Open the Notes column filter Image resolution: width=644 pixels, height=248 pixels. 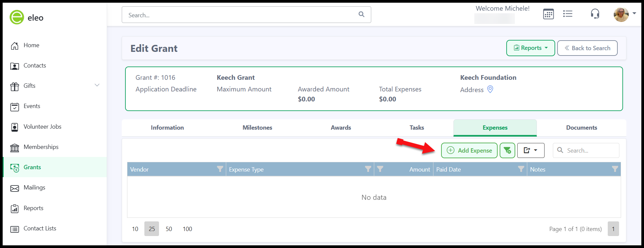pyautogui.click(x=615, y=169)
